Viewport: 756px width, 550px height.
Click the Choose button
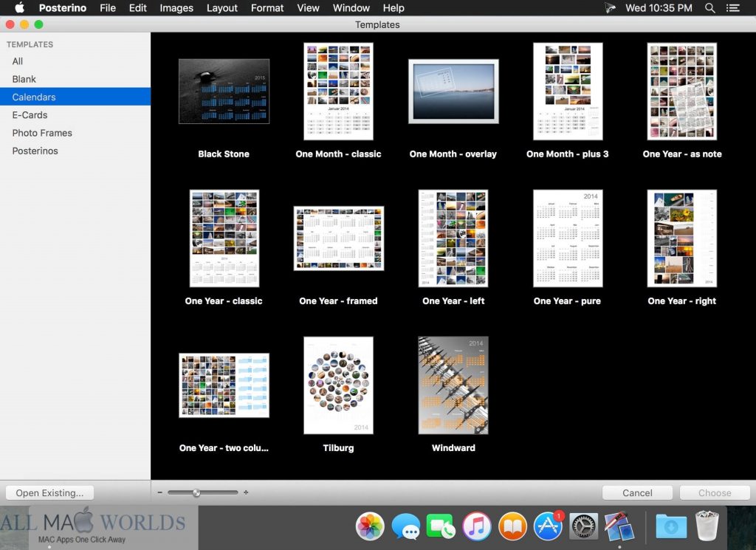click(x=715, y=492)
